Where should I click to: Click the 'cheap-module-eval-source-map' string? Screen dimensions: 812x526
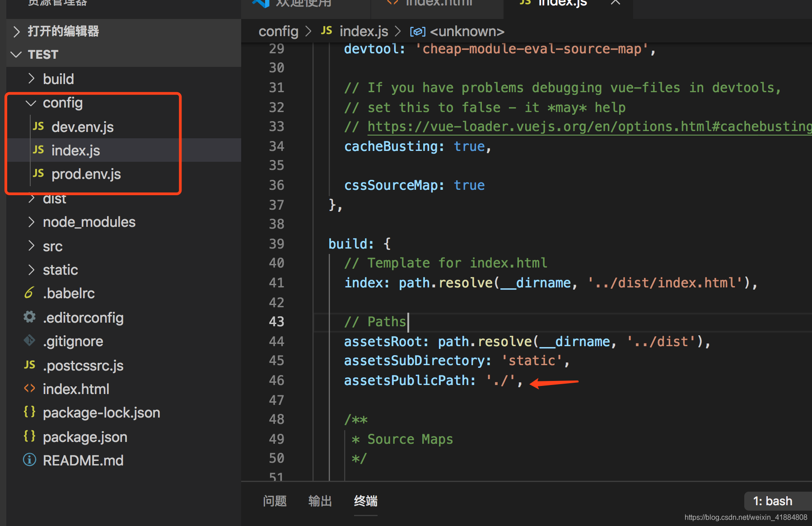point(532,49)
